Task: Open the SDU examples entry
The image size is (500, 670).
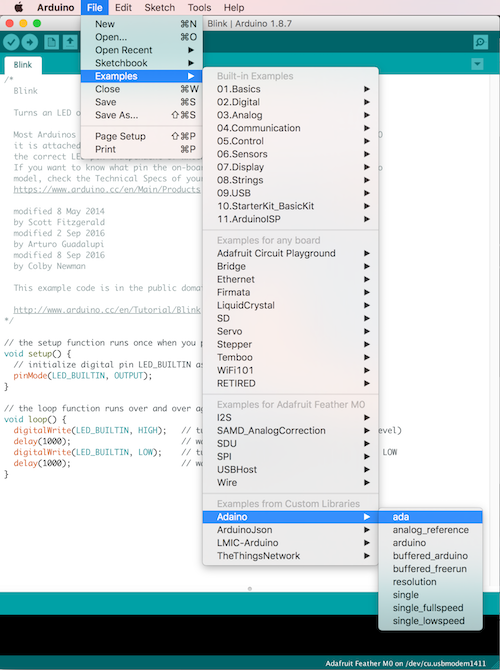Action: [x=291, y=444]
